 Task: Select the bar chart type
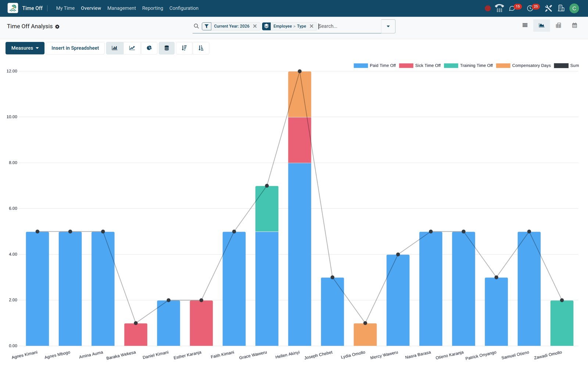pos(115,48)
